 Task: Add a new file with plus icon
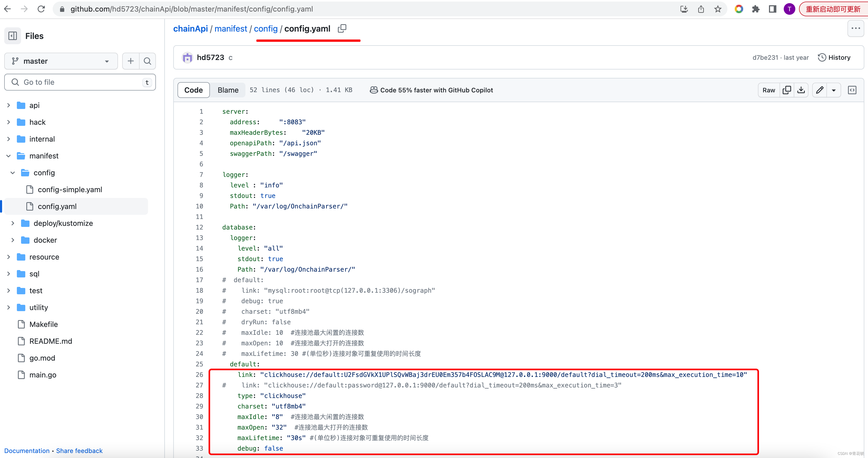point(131,61)
